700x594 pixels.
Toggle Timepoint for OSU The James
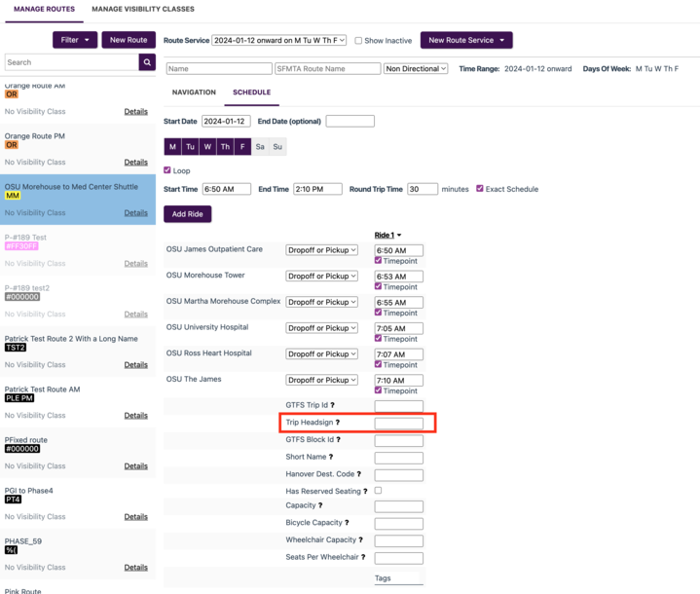click(x=378, y=390)
